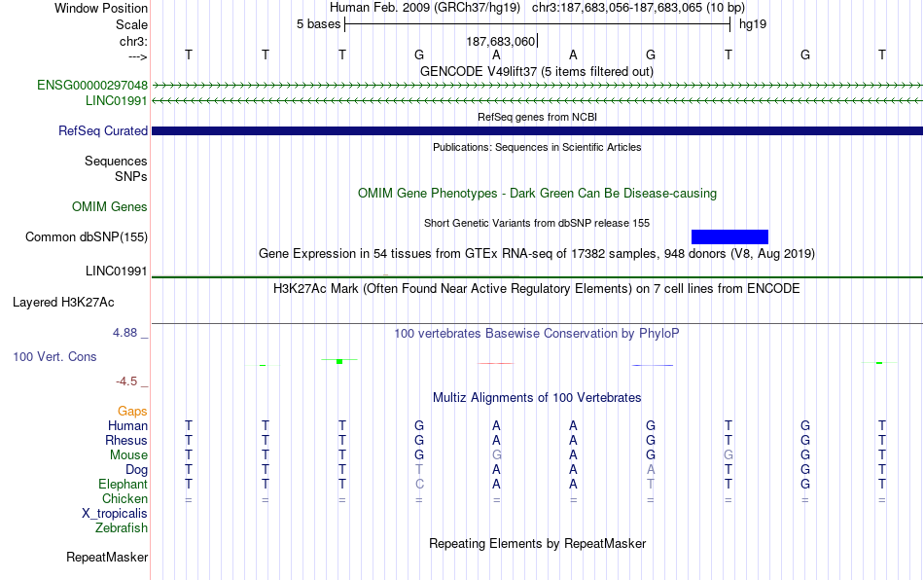Image resolution: width=924 pixels, height=580 pixels.
Task: Open LINC01991 label below ENSG00000297048
Action: pos(116,101)
